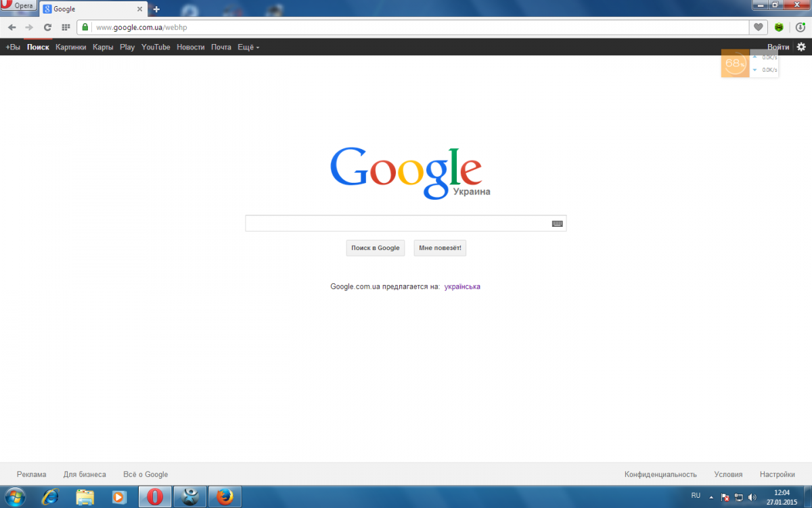Open the green extension icon in toolbar
Viewport: 812px width, 508px height.
click(x=779, y=27)
